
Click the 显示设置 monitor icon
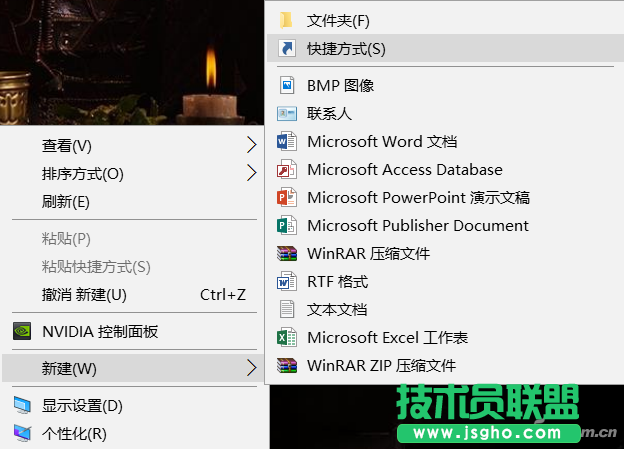[22, 405]
